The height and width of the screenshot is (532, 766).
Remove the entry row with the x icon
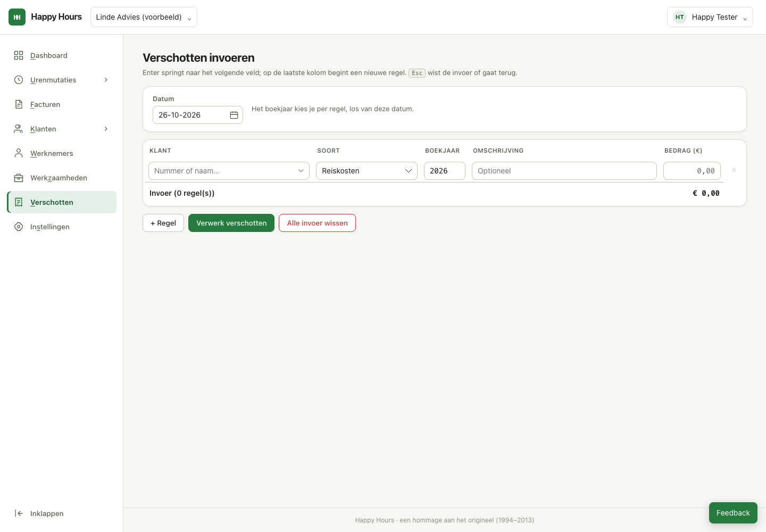click(x=734, y=170)
